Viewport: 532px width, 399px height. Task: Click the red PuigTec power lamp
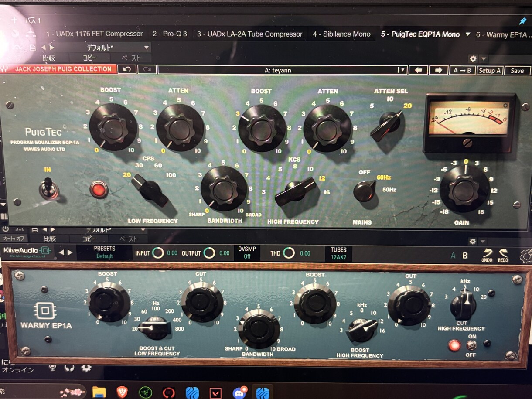click(99, 190)
